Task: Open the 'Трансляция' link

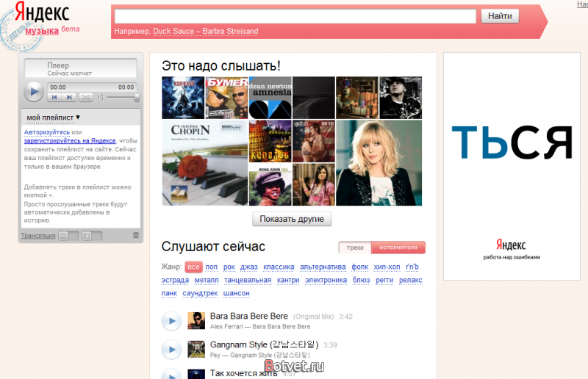Action: (38, 236)
